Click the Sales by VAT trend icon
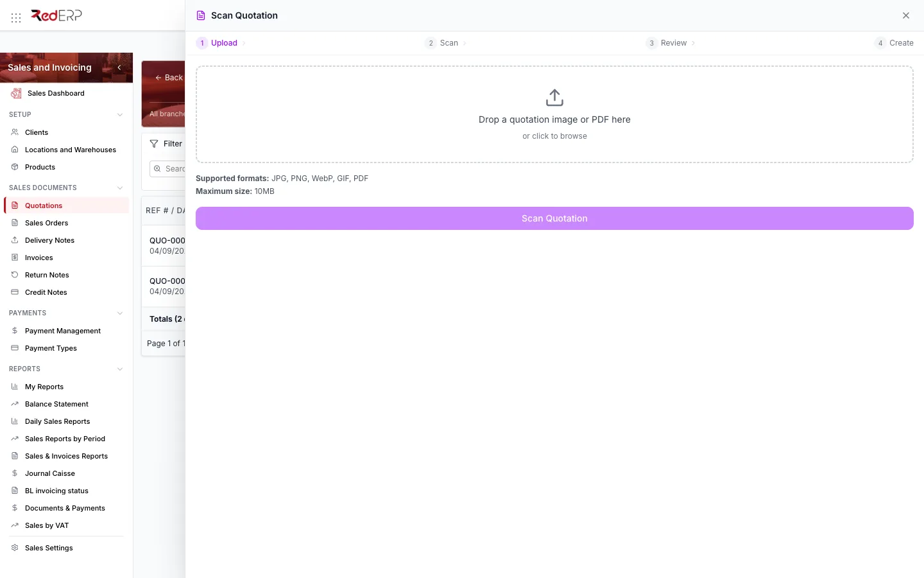924x578 pixels. [x=15, y=525]
